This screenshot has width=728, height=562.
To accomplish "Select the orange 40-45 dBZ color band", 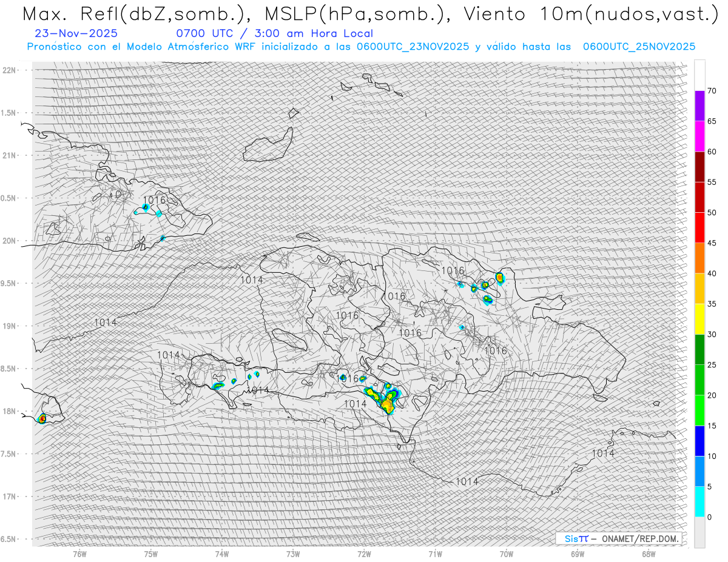I will click(x=699, y=258).
